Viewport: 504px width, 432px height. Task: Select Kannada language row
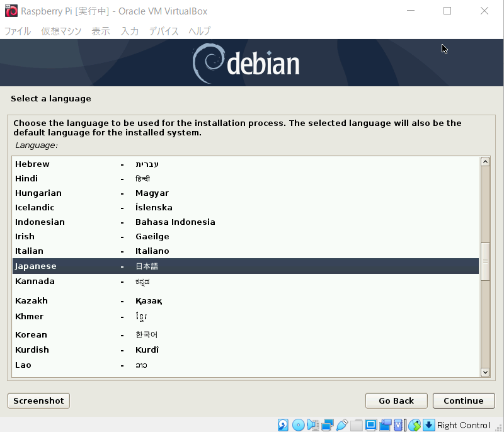pos(246,281)
